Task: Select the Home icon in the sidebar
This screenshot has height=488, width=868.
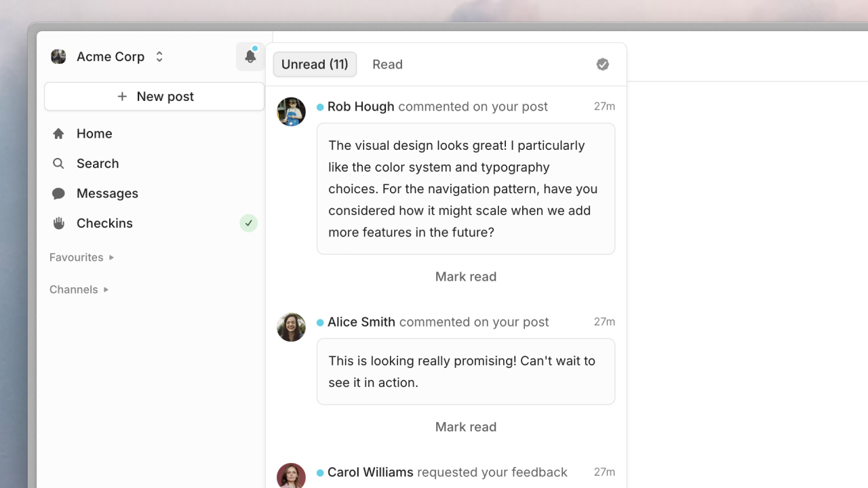Action: [58, 134]
